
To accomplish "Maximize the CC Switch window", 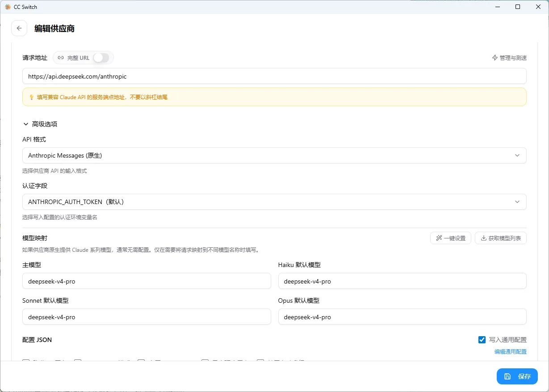I will coord(518,7).
